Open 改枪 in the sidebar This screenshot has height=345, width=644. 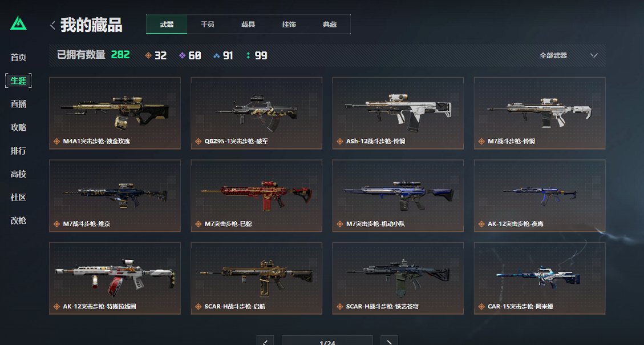click(x=18, y=220)
